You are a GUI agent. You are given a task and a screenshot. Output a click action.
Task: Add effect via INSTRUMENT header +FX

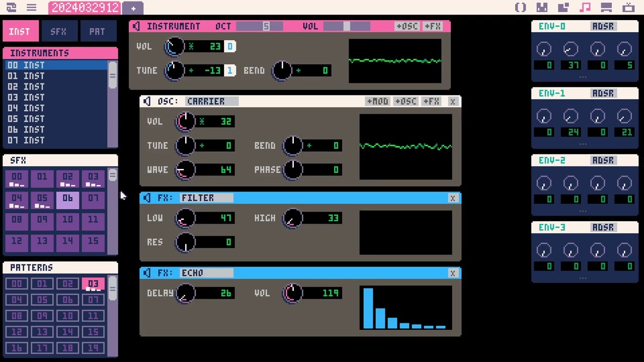pyautogui.click(x=432, y=26)
